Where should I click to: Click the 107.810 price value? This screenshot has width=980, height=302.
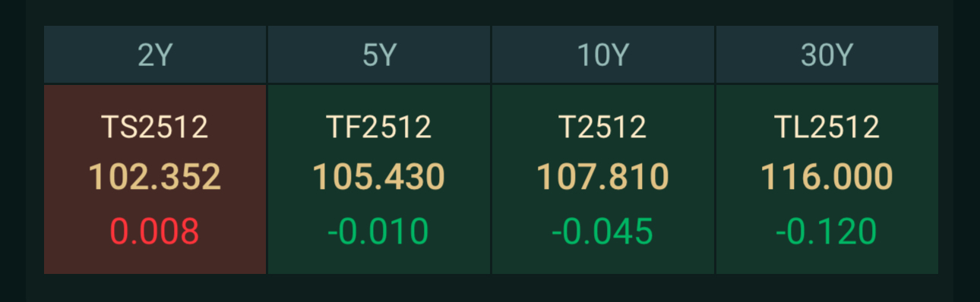(x=603, y=178)
